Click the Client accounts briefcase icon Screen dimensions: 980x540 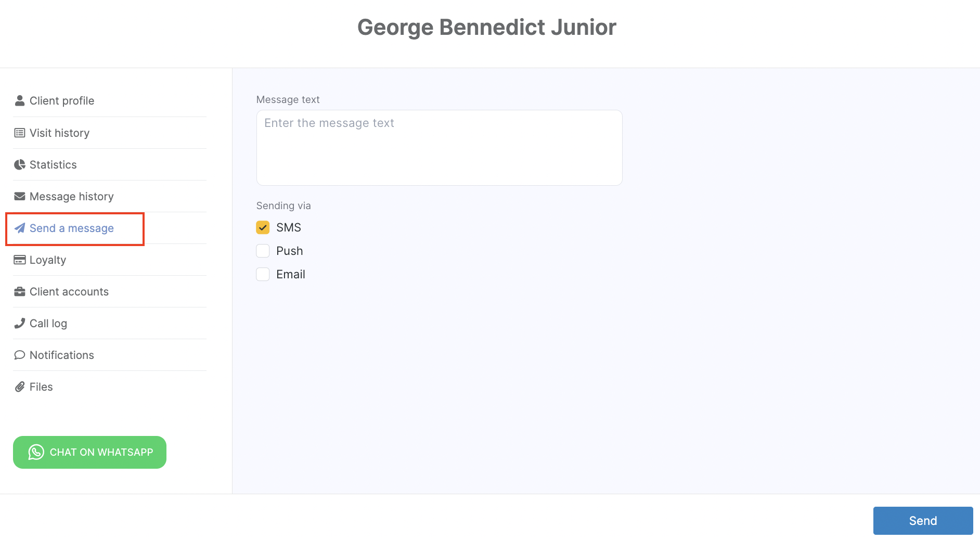tap(20, 292)
